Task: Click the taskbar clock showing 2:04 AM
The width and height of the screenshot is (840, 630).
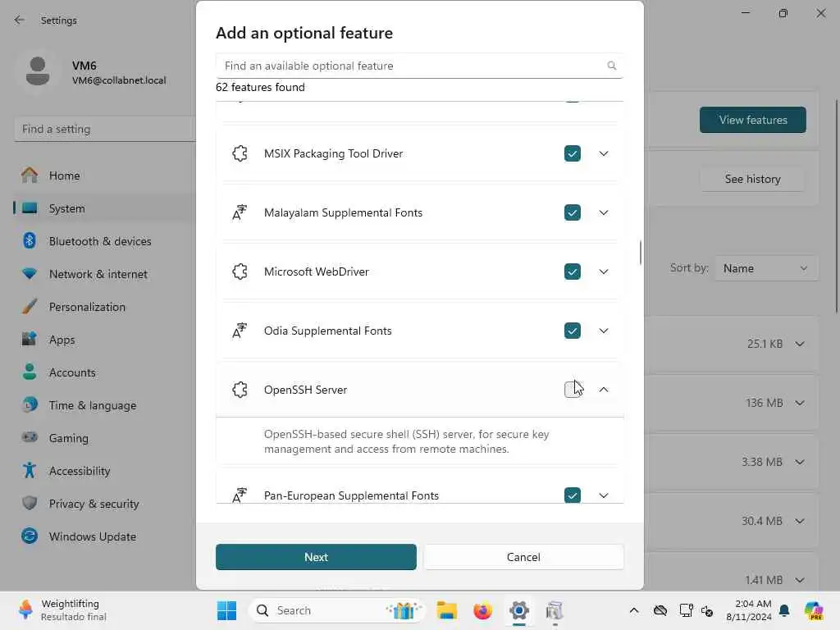Action: (749, 610)
